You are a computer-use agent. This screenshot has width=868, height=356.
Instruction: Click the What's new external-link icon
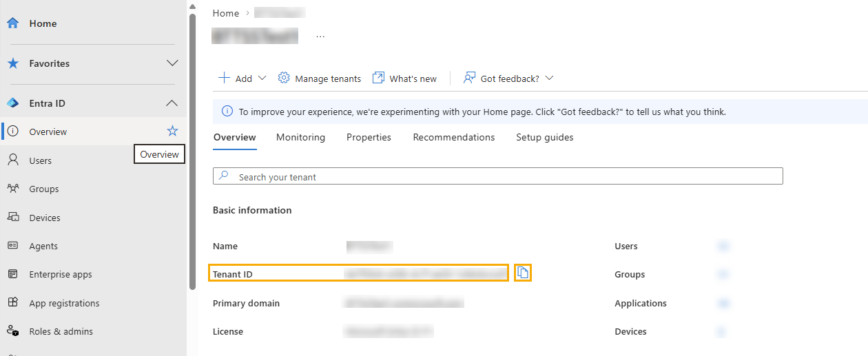(x=378, y=78)
